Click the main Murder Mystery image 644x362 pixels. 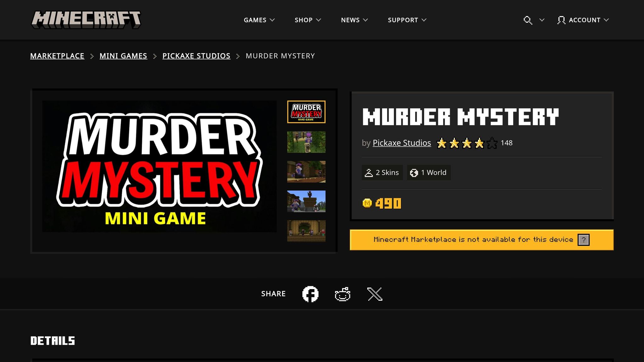[159, 166]
